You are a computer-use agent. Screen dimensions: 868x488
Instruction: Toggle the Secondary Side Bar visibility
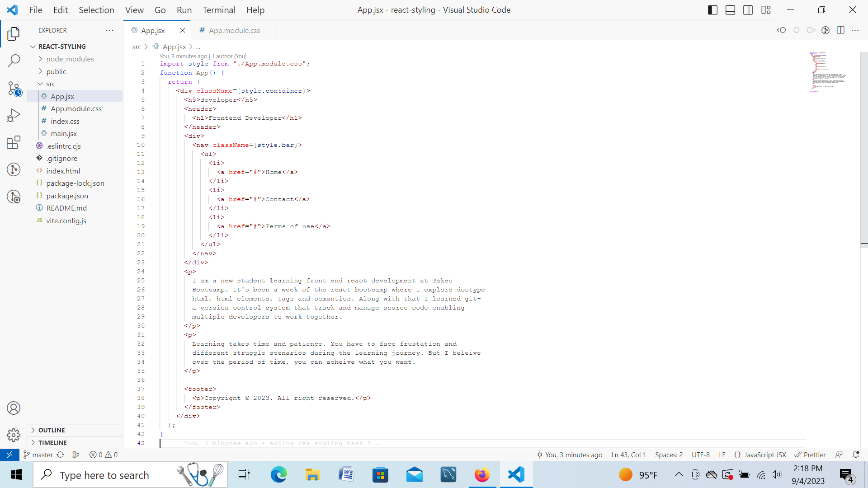click(748, 9)
